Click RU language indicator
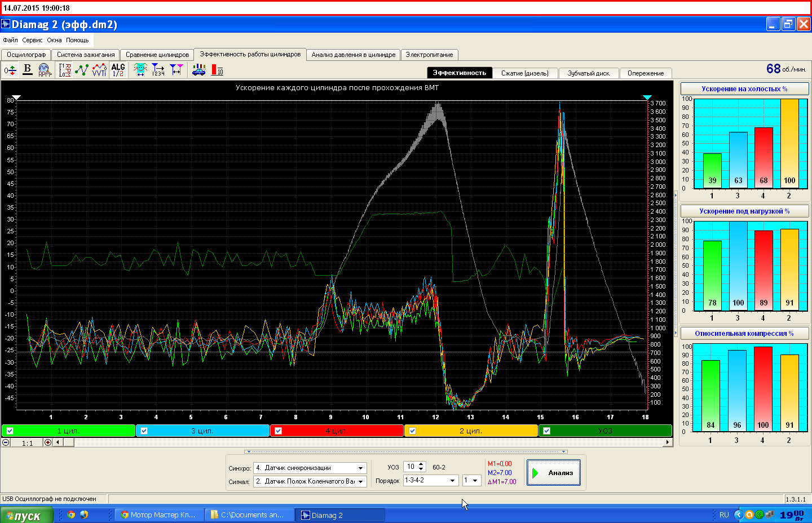Image resolution: width=812 pixels, height=523 pixels. [724, 515]
